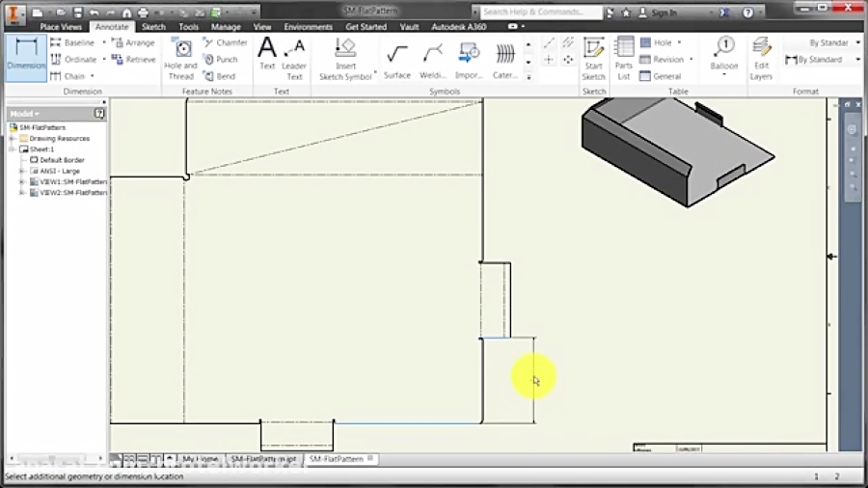Screen dimensions: 868x488
Task: Switch to the SM-FlatPattern.ipt document tab
Action: (x=263, y=459)
